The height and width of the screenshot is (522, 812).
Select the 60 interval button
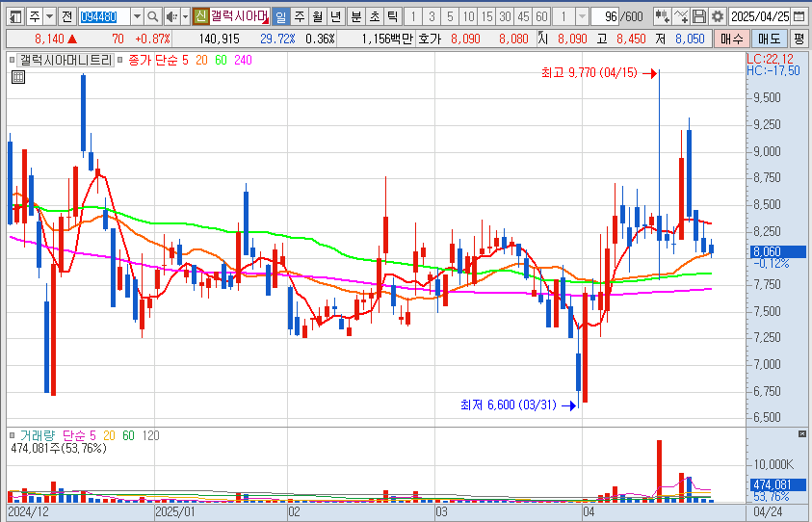pos(541,17)
